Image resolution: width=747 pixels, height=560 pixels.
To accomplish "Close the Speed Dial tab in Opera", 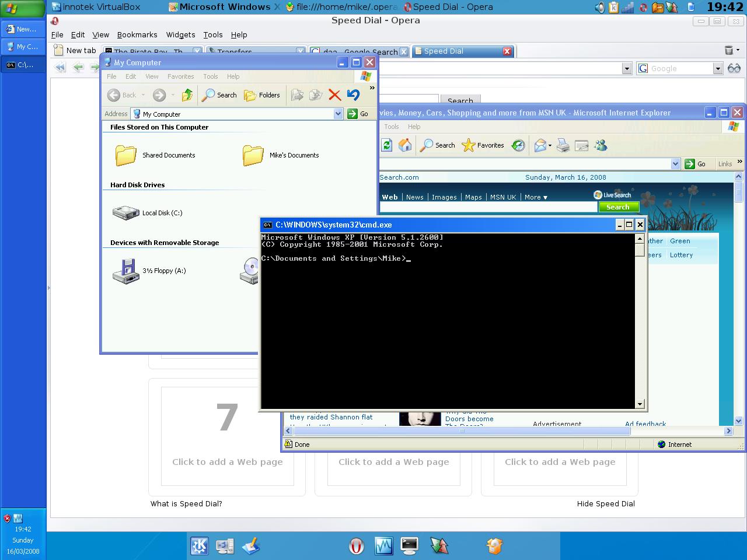I will tap(507, 51).
